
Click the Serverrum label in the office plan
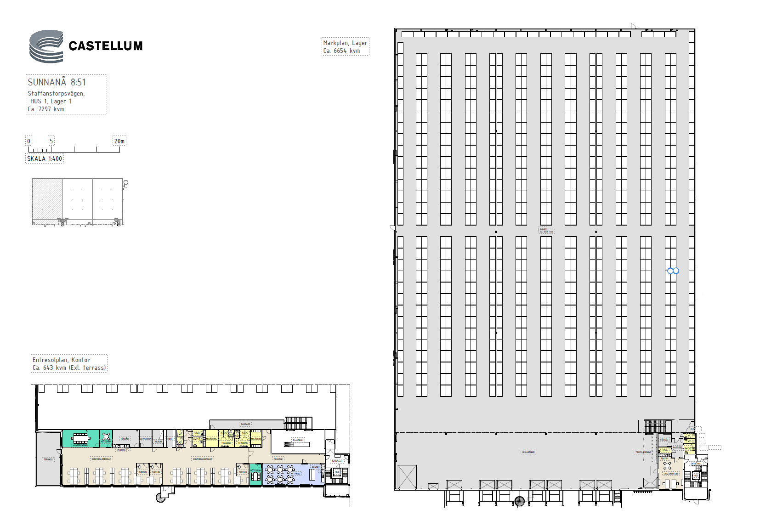145,439
